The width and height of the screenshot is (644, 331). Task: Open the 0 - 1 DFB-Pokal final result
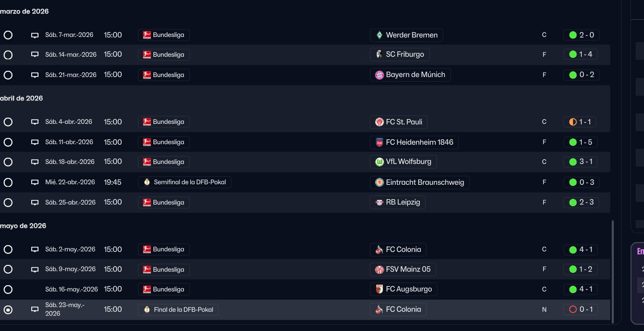coord(581,310)
